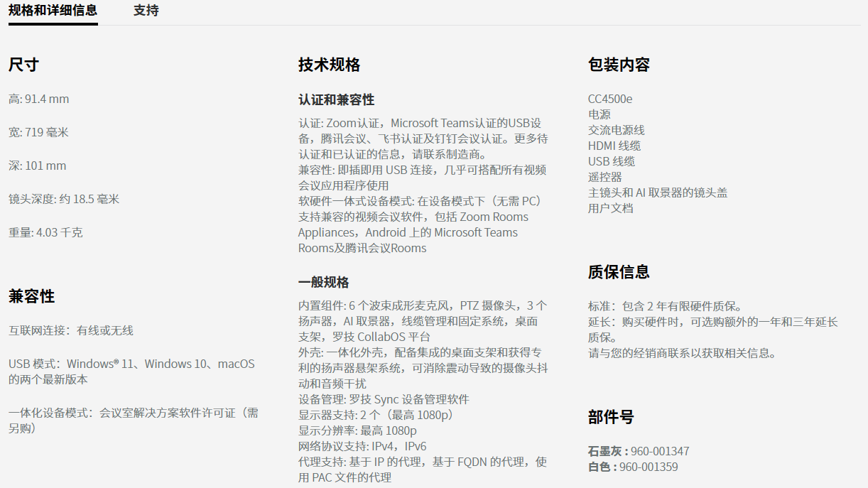Open the 规格和详细信息 tab
Image resolution: width=868 pixels, height=488 pixels.
click(x=53, y=11)
